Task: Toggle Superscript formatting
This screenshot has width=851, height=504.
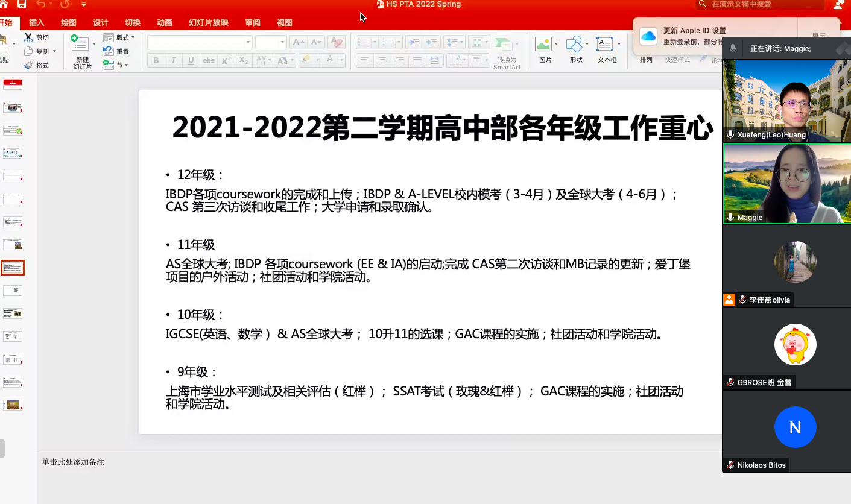Action: coord(226,60)
